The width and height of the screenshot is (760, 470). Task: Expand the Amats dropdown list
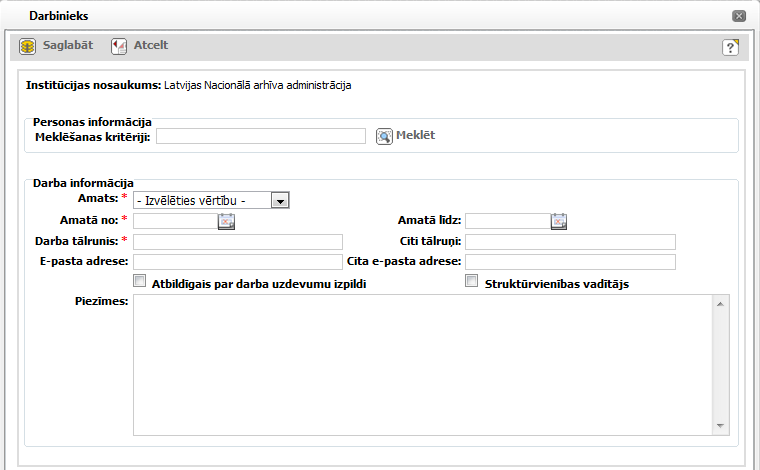(x=280, y=200)
